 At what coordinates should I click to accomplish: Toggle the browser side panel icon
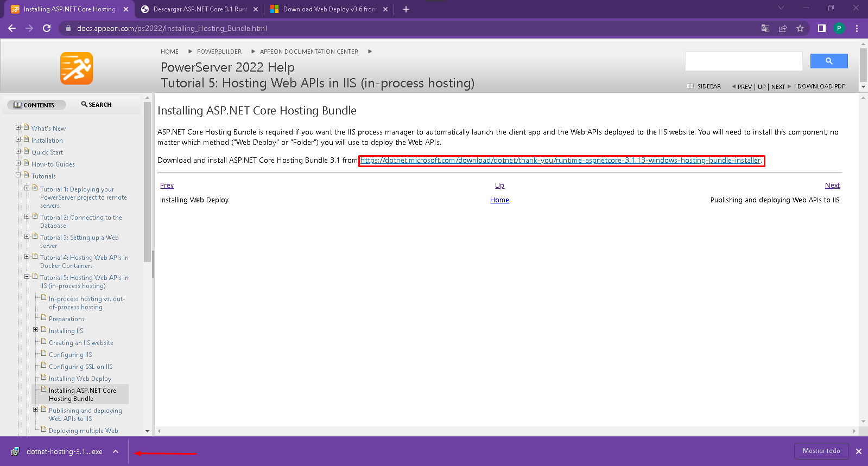(x=821, y=28)
